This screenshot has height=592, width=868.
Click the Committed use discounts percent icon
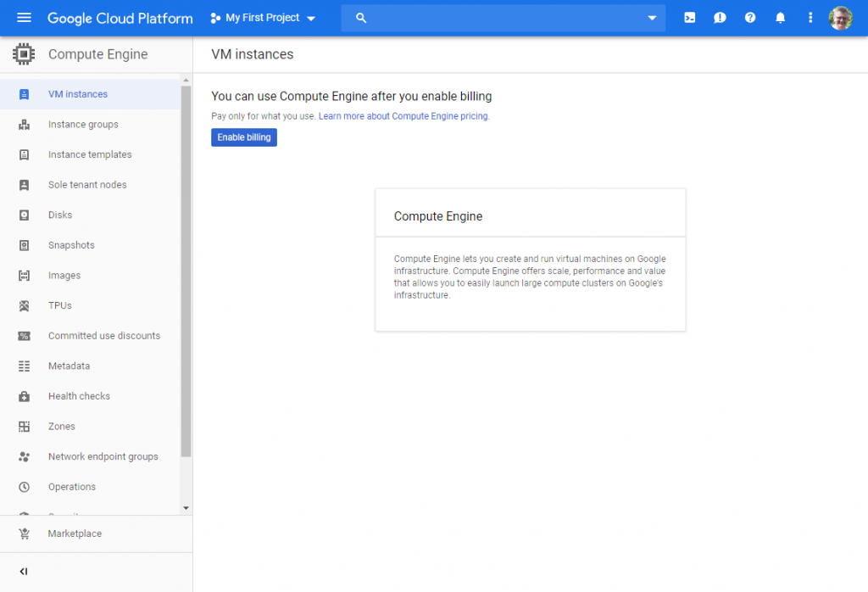click(x=24, y=336)
